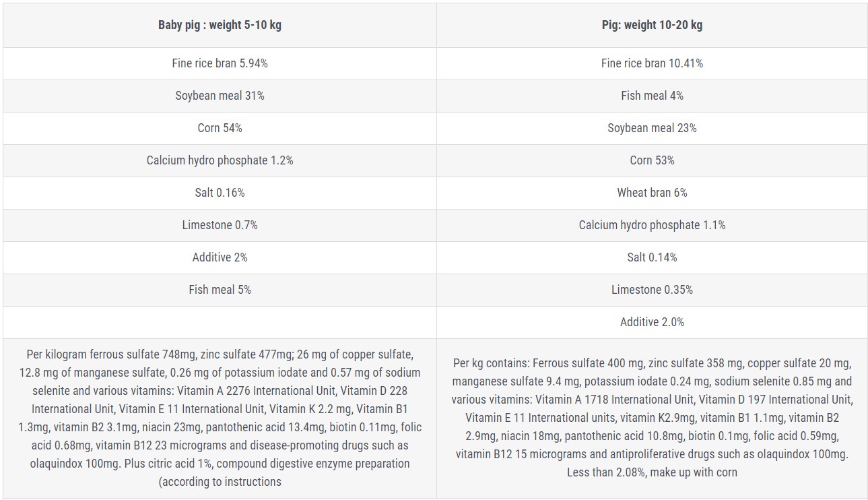Click the Salt 0.14% cell
Viewport: 868px width, 500px height.
[x=652, y=257]
